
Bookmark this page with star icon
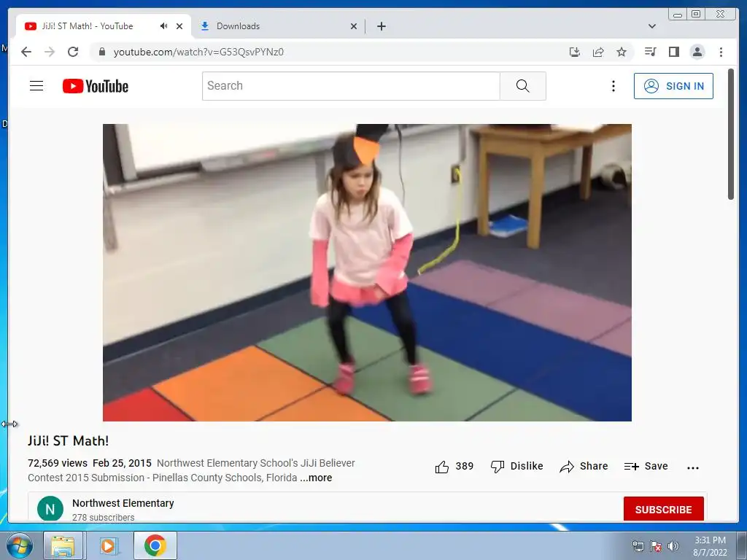click(x=622, y=52)
